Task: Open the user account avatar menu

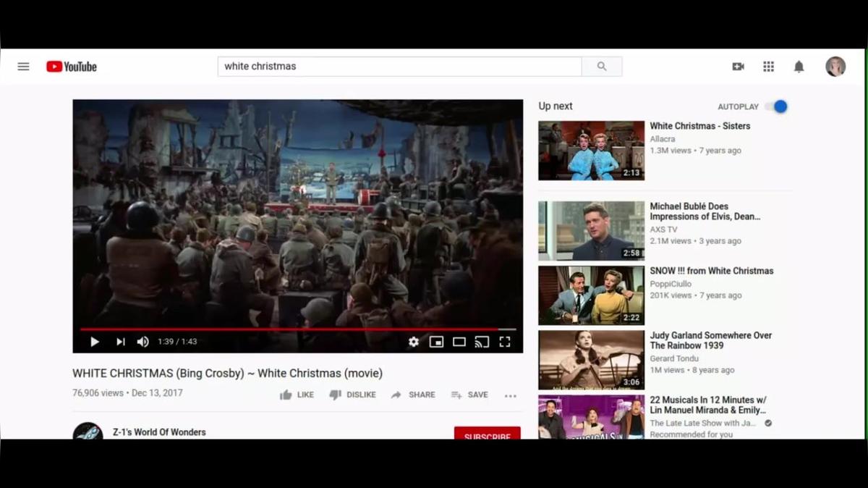Action: 835,67
